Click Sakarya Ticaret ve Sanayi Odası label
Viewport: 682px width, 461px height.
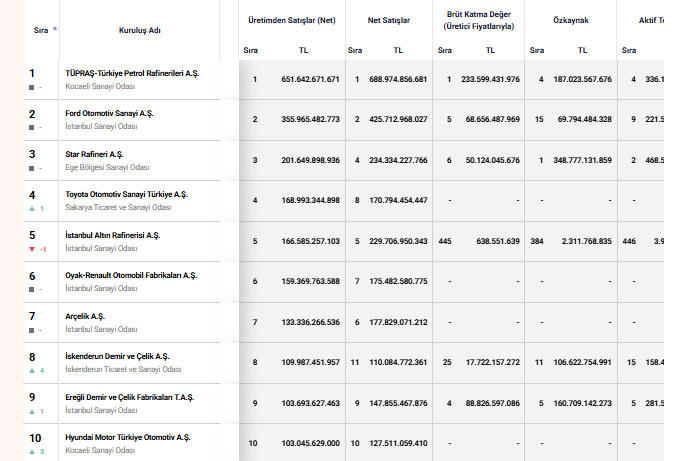[118, 207]
